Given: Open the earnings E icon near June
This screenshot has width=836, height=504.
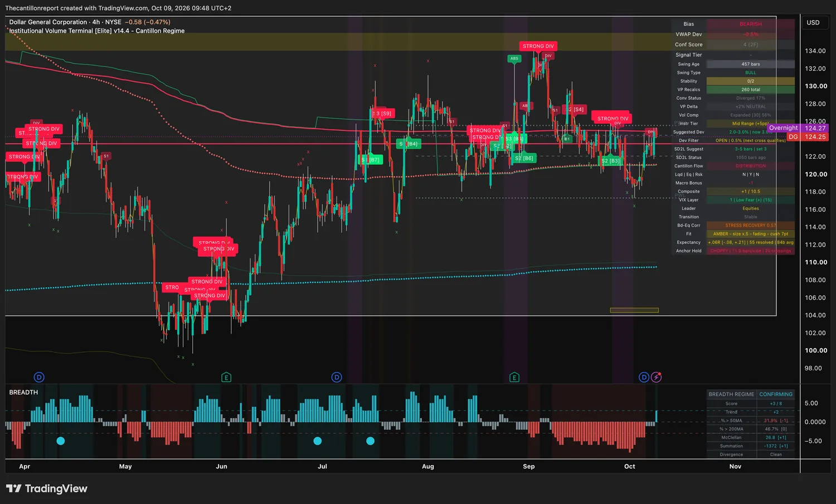Looking at the screenshot, I should (226, 377).
